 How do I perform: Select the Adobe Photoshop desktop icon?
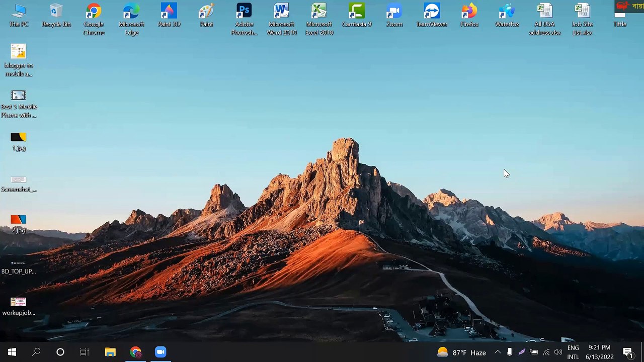[244, 19]
